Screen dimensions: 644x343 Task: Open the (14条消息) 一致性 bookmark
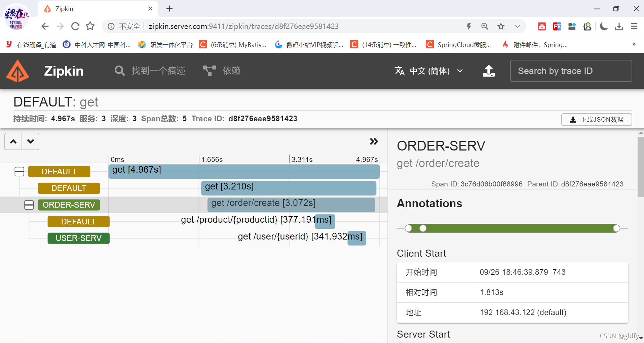(x=383, y=45)
